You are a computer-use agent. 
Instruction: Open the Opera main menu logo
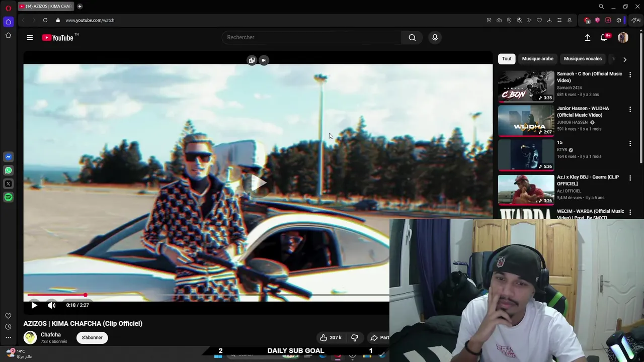8,8
